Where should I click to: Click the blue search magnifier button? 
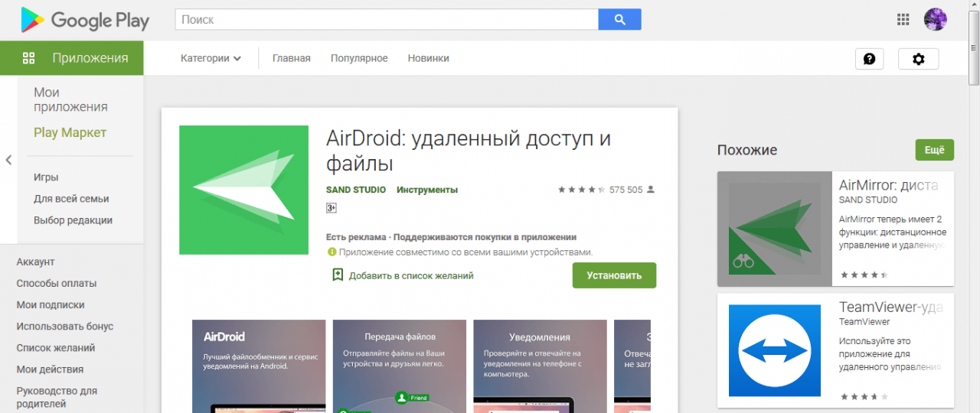point(619,20)
